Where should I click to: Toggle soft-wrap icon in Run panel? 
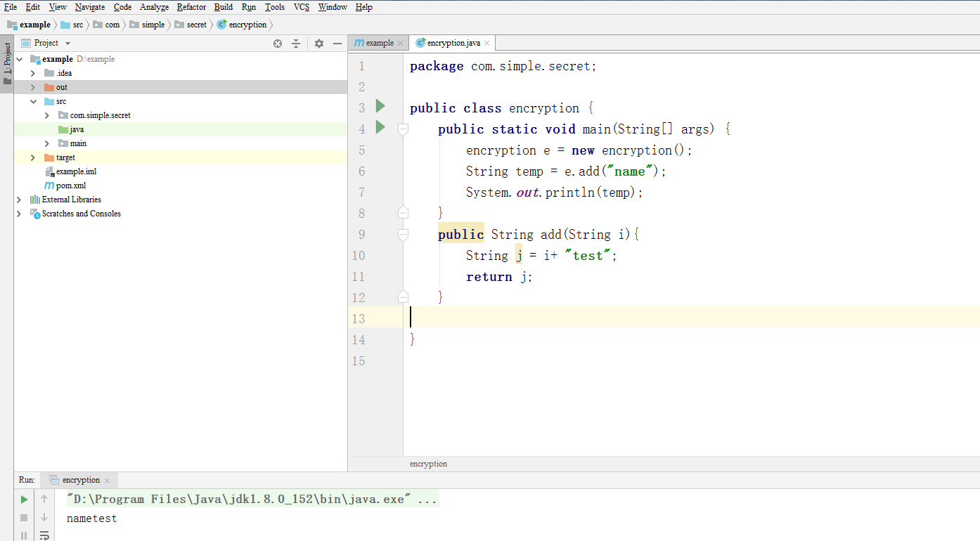coord(44,535)
